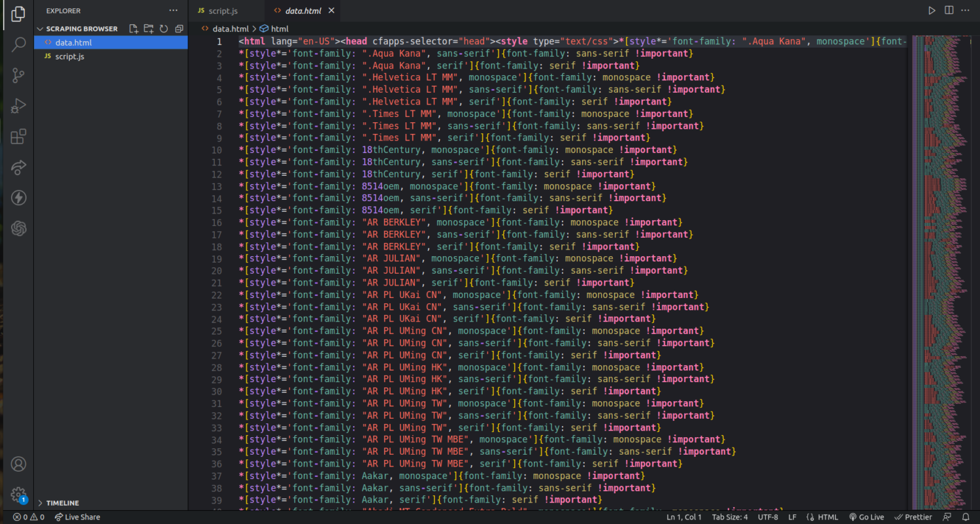980x524 pixels.
Task: Open the Accounts menu icon
Action: tap(18, 464)
